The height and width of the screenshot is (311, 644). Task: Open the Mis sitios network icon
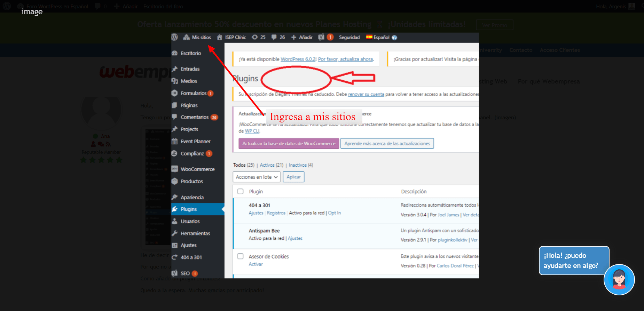(186, 37)
